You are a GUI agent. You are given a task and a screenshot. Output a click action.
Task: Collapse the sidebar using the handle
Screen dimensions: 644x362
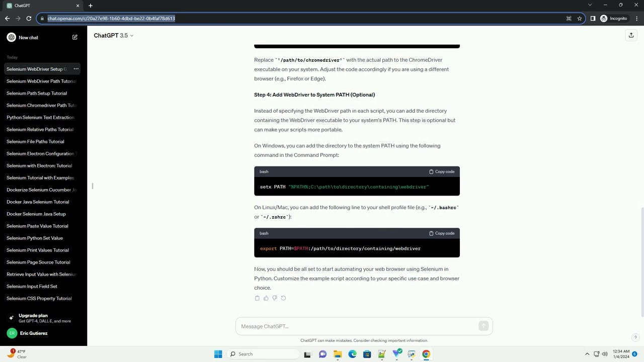pos(93,186)
